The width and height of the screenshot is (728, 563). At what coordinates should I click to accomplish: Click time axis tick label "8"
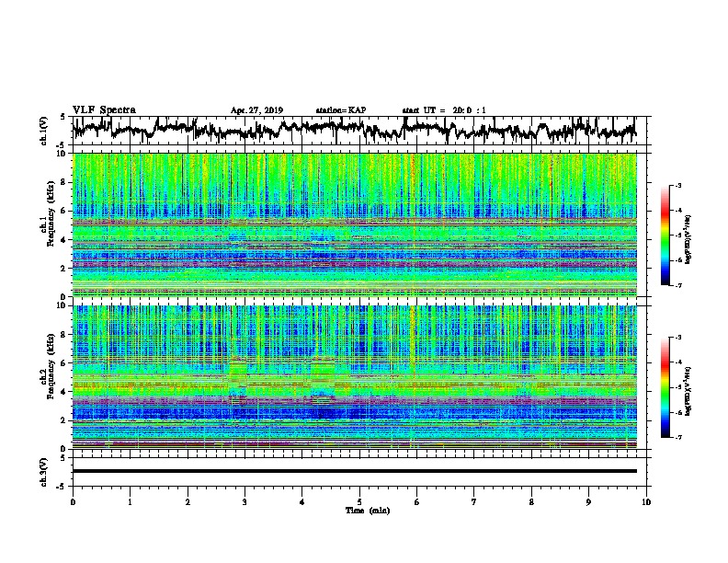[x=531, y=502]
